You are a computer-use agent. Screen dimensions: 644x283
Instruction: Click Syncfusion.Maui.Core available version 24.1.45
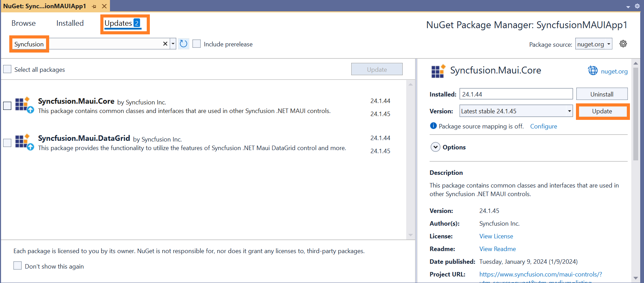point(380,114)
